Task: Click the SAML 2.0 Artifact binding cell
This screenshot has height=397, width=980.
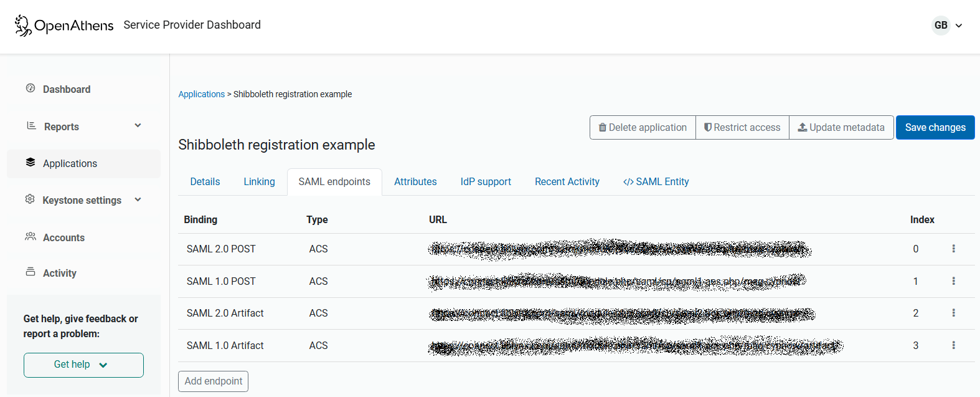Action: [x=225, y=313]
